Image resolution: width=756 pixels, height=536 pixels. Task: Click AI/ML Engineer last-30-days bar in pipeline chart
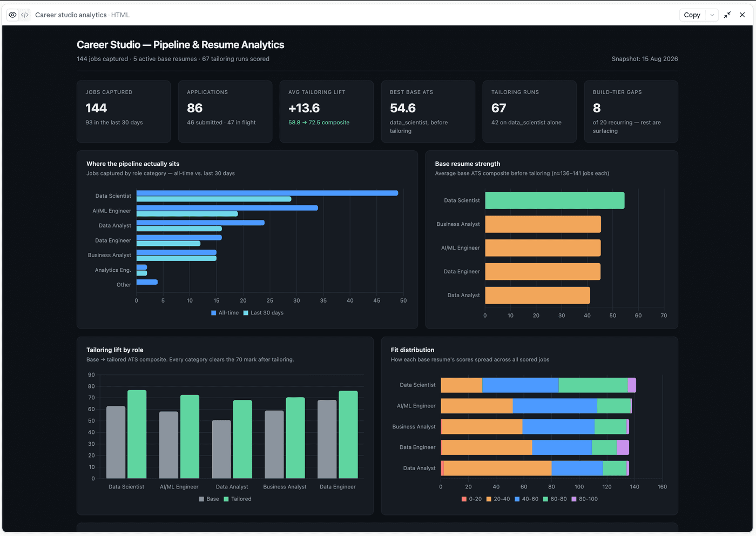point(187,214)
